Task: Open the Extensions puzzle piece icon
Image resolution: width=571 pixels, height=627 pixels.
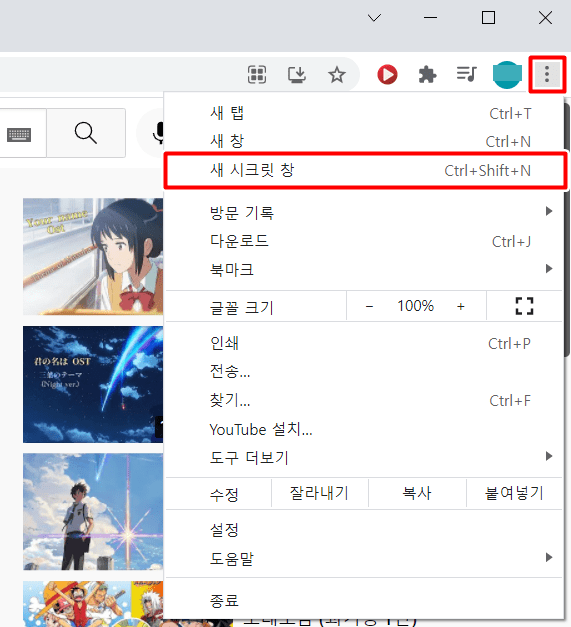Action: [427, 75]
